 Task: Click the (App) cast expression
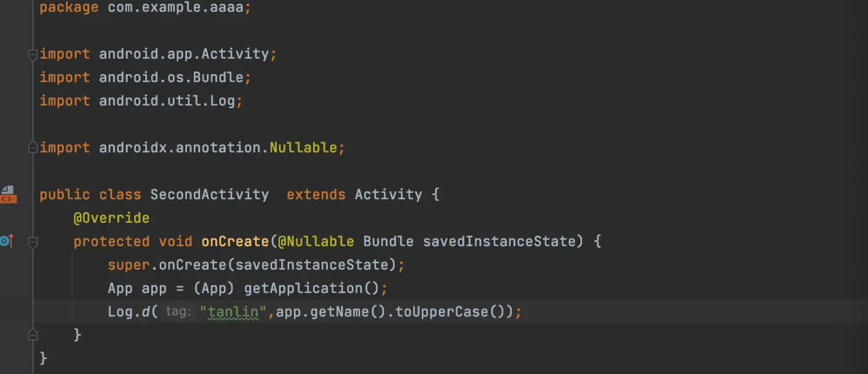coord(214,288)
